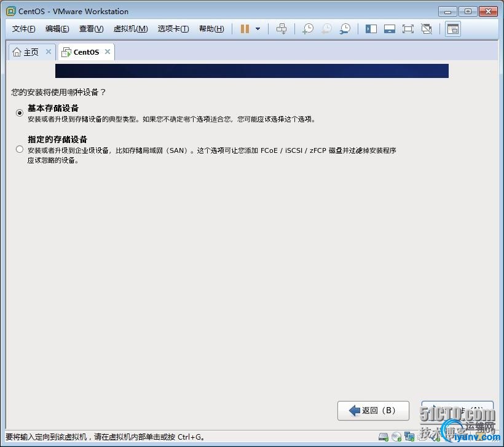Viewport: 504px width, 447px height.
Task: Close the VMware Workstation window
Action: point(488,12)
